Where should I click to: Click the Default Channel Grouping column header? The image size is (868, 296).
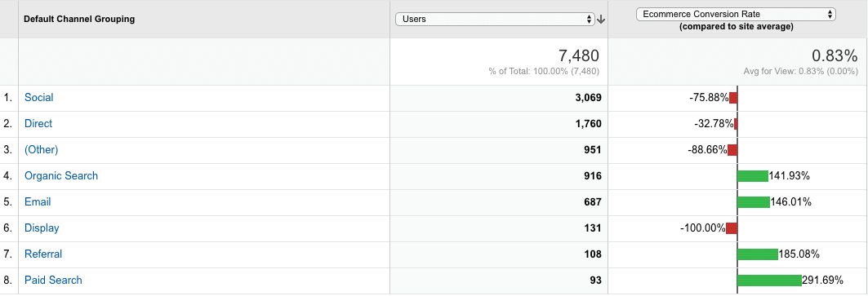click(79, 20)
